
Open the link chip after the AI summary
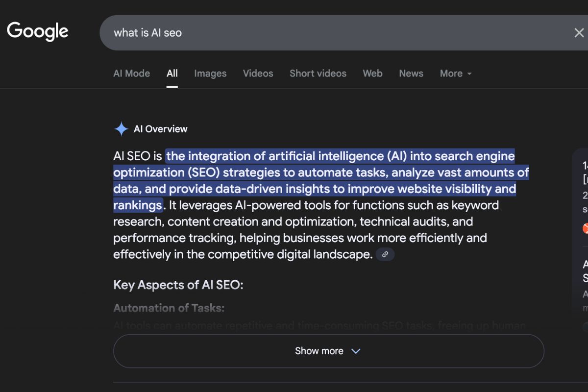(x=385, y=254)
